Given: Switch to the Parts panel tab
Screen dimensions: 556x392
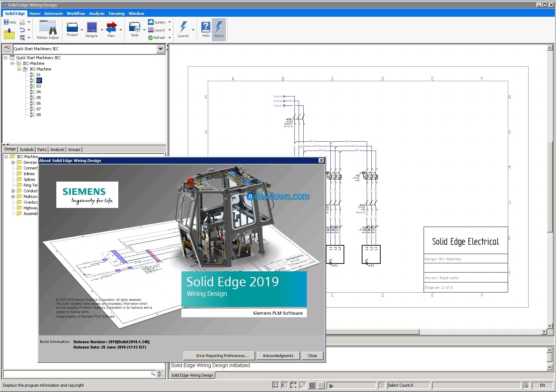Looking at the screenshot, I should [x=42, y=150].
